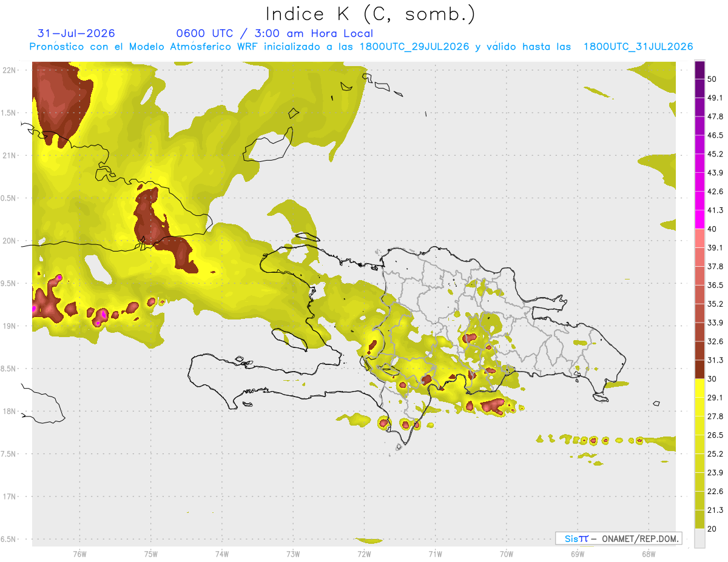Click the '17N' latitude label
Image resolution: width=728 pixels, height=562 pixels.
[10, 497]
